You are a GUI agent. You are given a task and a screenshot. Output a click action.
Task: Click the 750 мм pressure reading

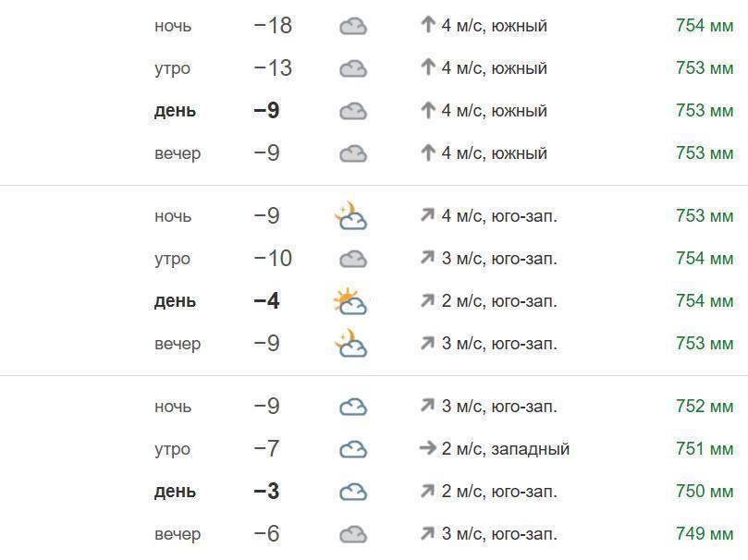coord(705,492)
